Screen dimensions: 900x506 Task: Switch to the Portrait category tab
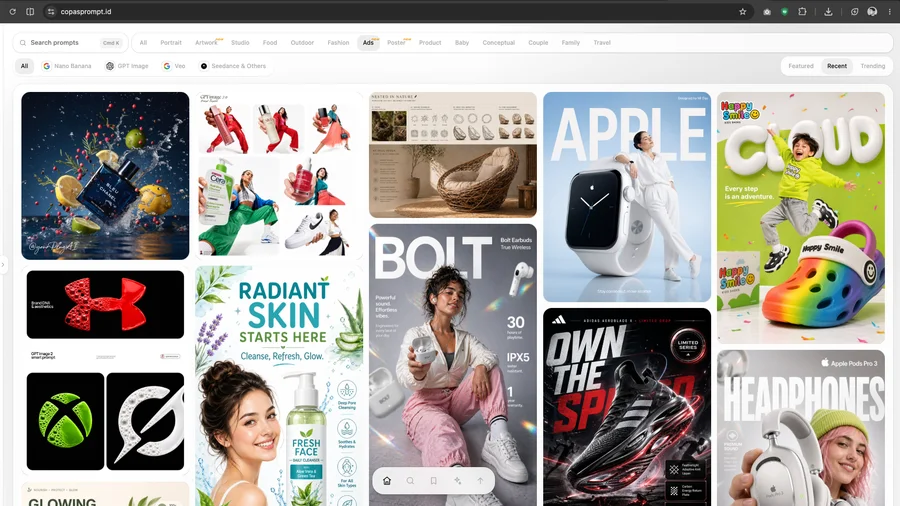(171, 42)
